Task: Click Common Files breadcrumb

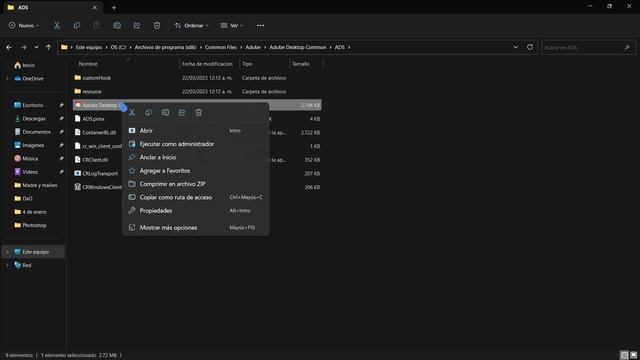Action: (221, 47)
